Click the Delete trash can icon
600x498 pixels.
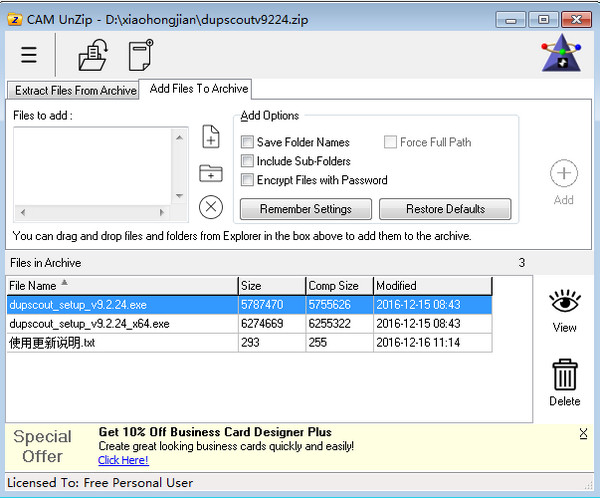pyautogui.click(x=564, y=376)
